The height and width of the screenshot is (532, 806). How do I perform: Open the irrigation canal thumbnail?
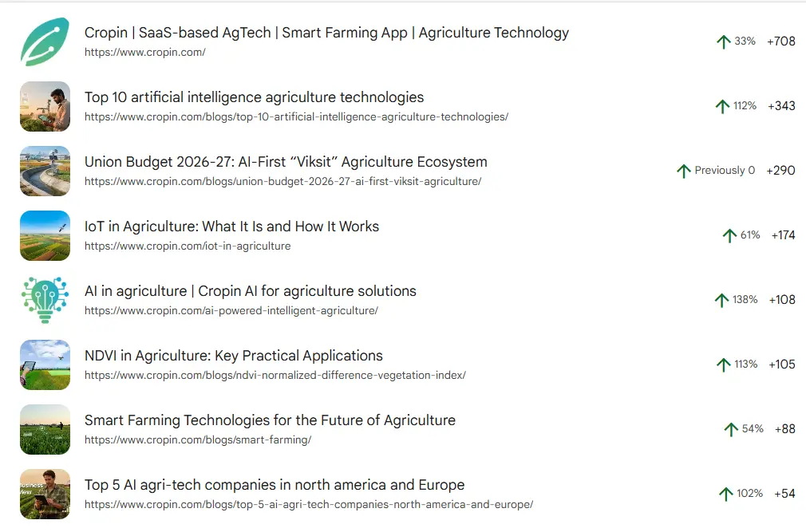pos(45,171)
